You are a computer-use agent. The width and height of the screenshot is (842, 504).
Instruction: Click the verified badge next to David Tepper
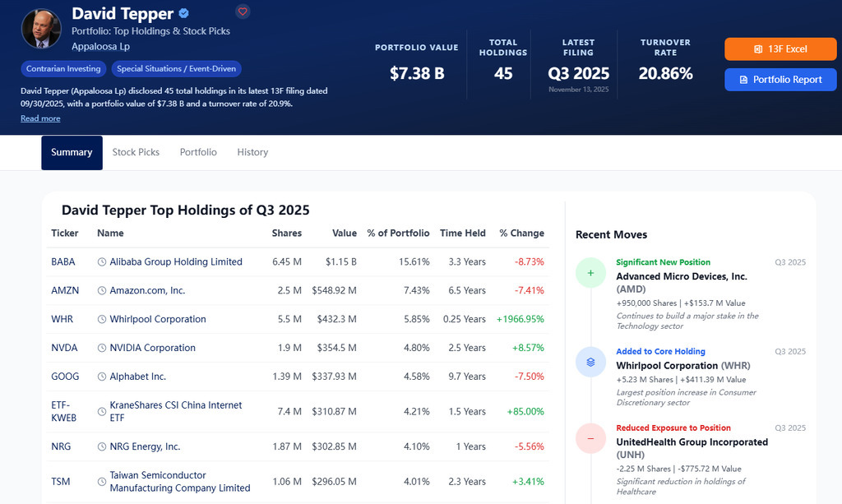pos(184,14)
